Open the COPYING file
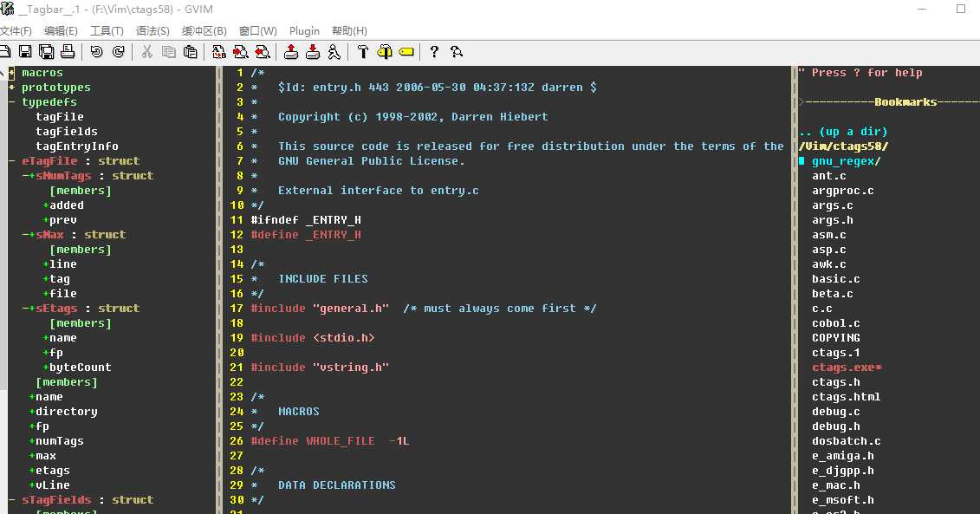Screen dimensions: 980x514 [x=835, y=338]
